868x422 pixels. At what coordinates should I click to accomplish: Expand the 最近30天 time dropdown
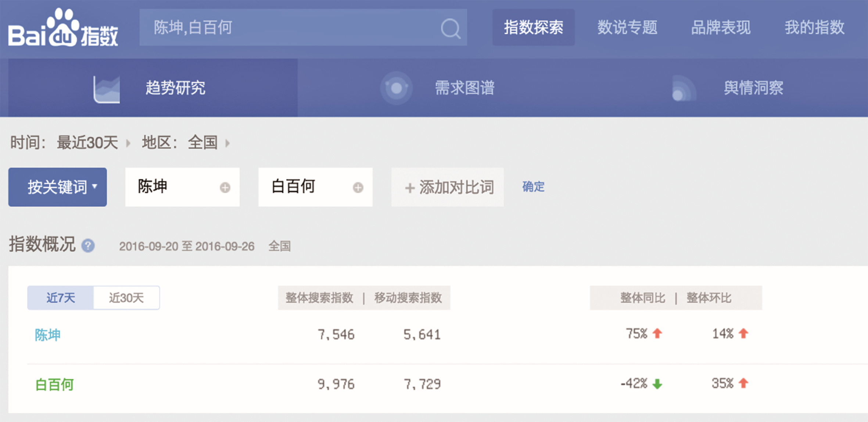[x=93, y=143]
